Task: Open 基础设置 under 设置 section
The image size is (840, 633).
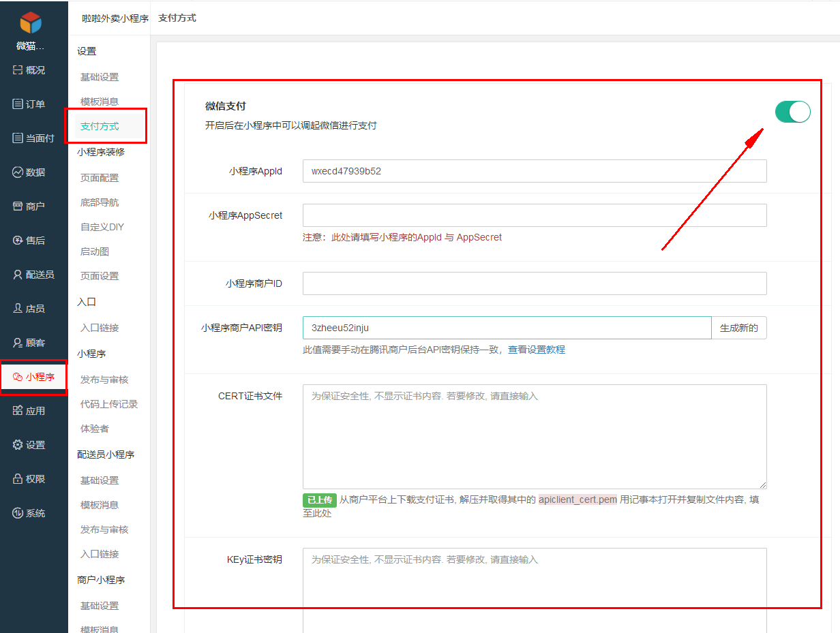Action: pos(100,77)
